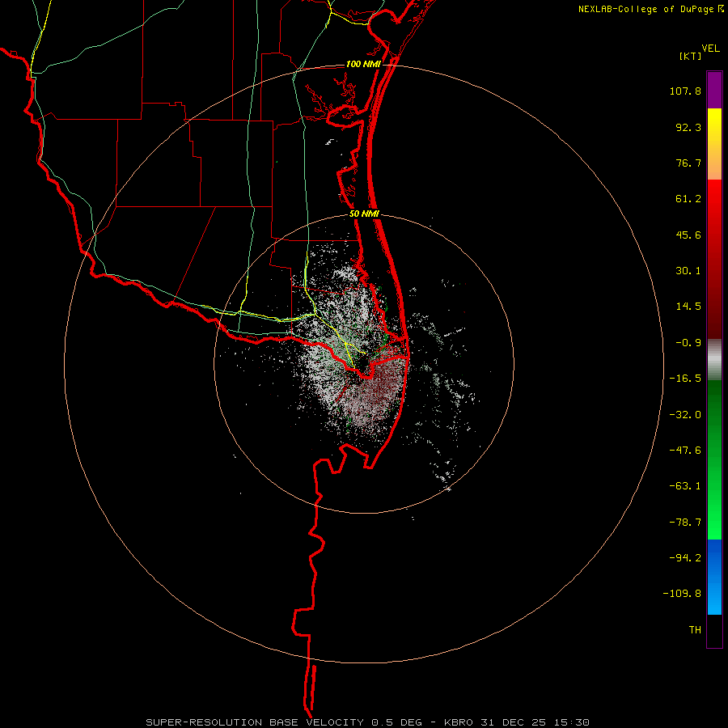Viewport: 728px width, 728px height.
Task: Click the -109.8 velocity scale value
Action: [x=682, y=594]
